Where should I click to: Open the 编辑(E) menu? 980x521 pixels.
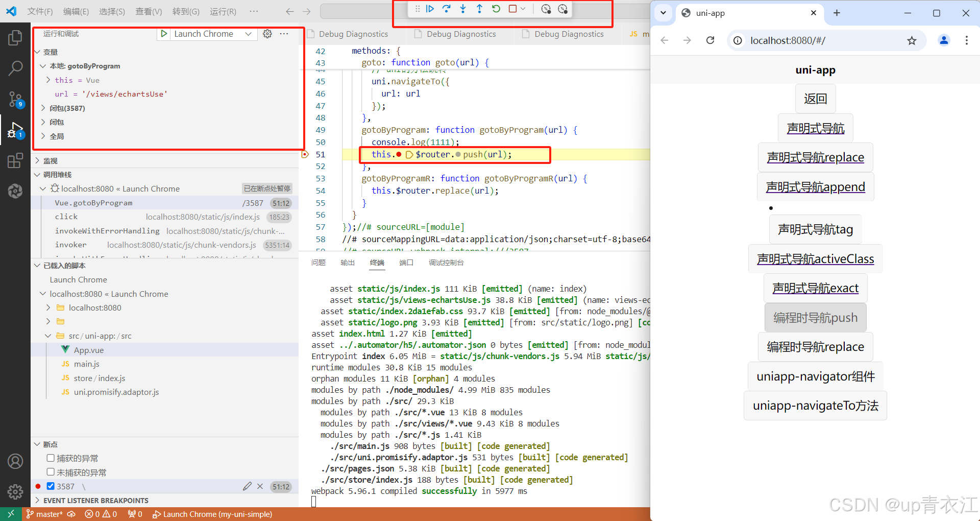point(76,11)
